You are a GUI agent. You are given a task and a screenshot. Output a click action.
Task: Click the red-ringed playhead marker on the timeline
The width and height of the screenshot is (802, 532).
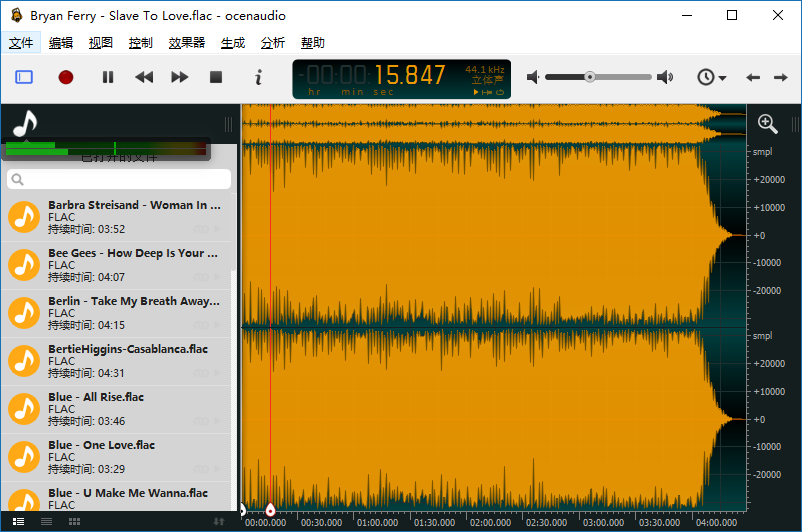coord(271,509)
